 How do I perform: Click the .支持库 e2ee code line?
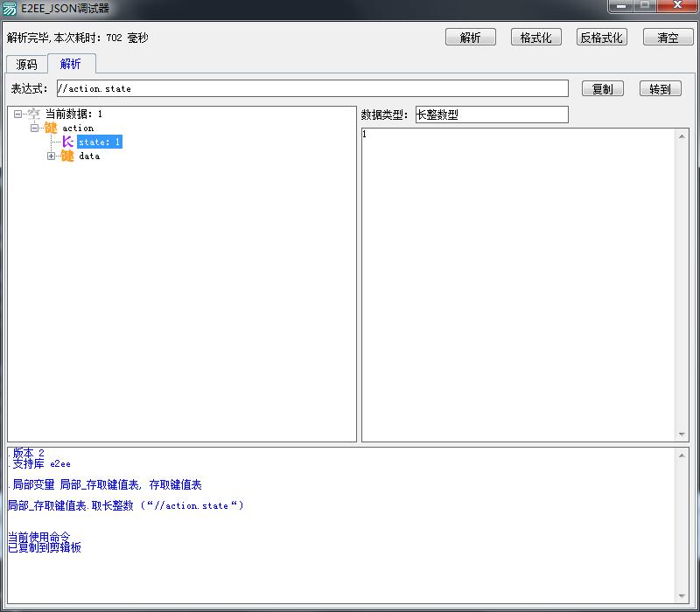pyautogui.click(x=39, y=464)
